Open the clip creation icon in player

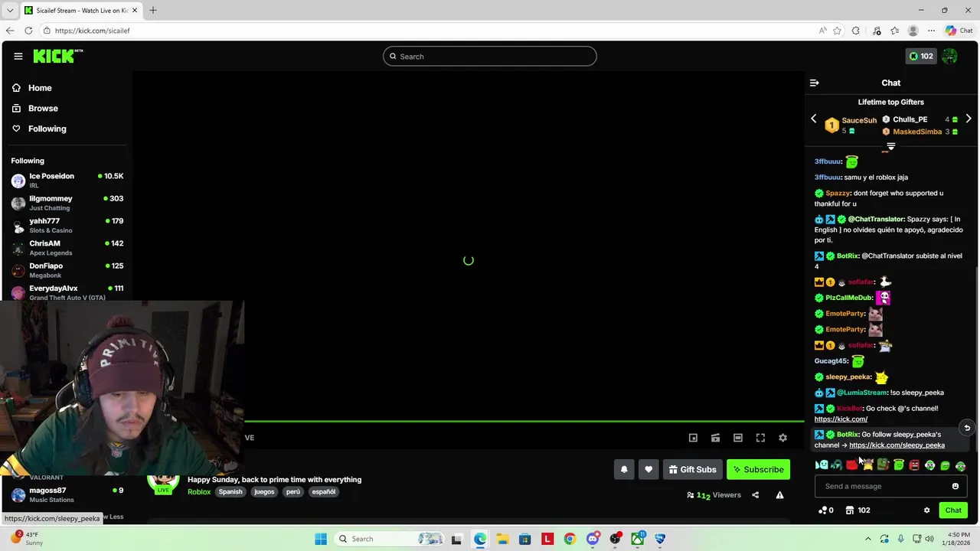click(715, 438)
